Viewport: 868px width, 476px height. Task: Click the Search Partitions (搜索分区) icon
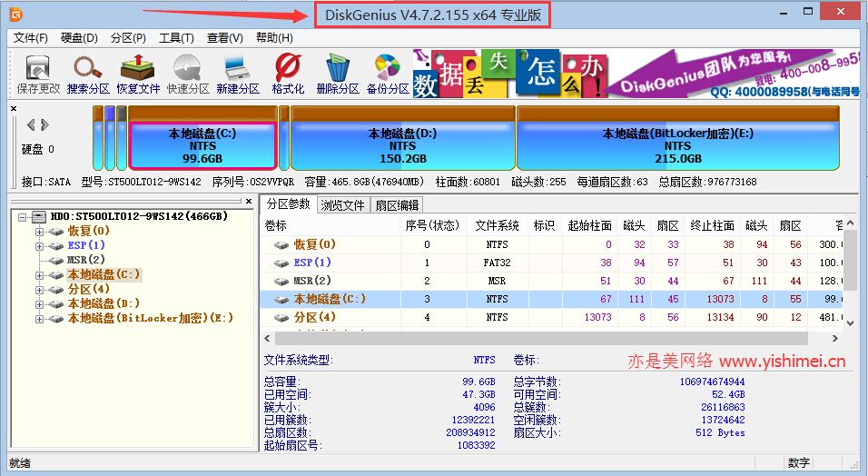[88, 74]
